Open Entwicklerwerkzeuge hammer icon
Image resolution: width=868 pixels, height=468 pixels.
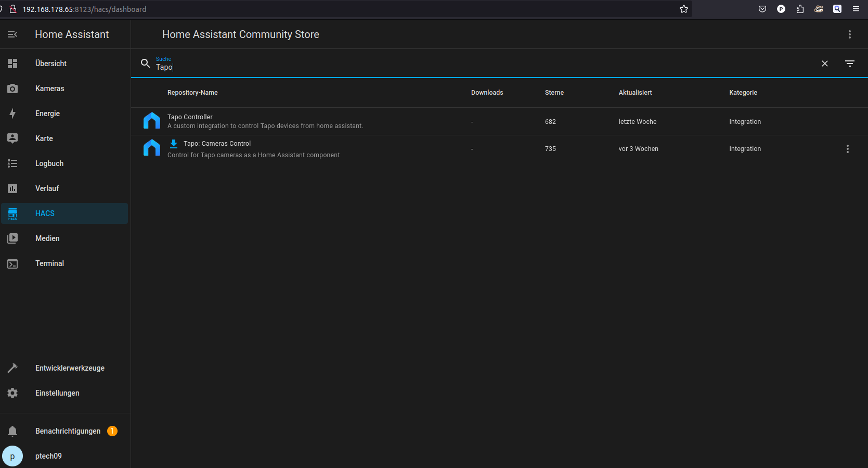tap(12, 368)
